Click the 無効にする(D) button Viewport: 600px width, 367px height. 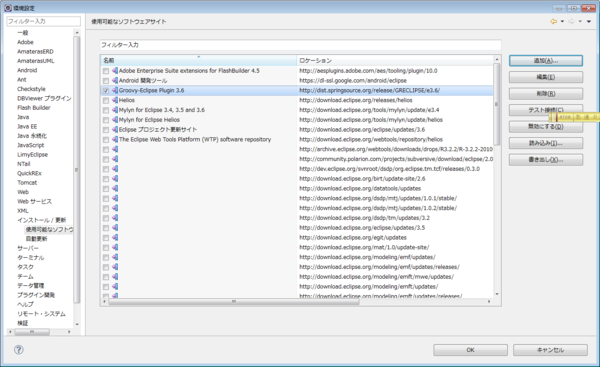[x=546, y=126]
